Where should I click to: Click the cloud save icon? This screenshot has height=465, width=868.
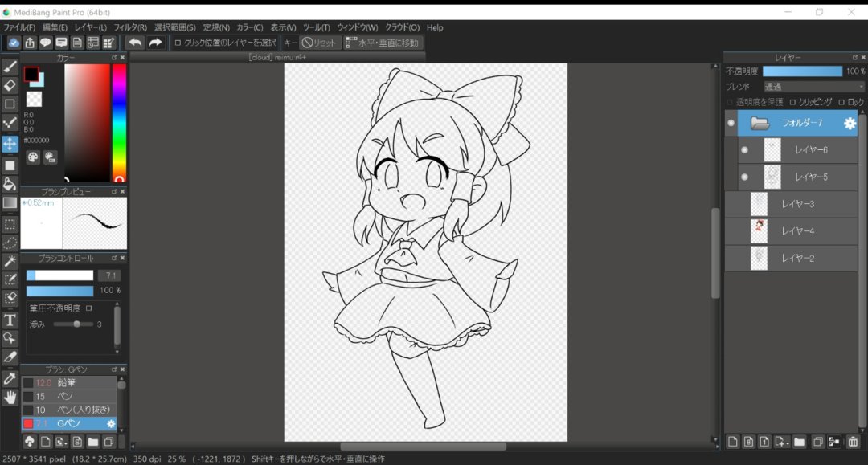tap(14, 43)
